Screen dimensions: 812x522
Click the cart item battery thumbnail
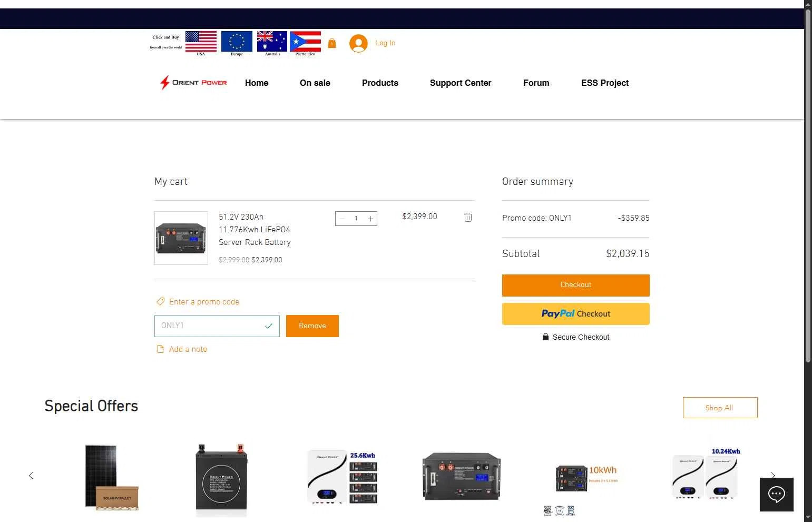[x=181, y=238]
